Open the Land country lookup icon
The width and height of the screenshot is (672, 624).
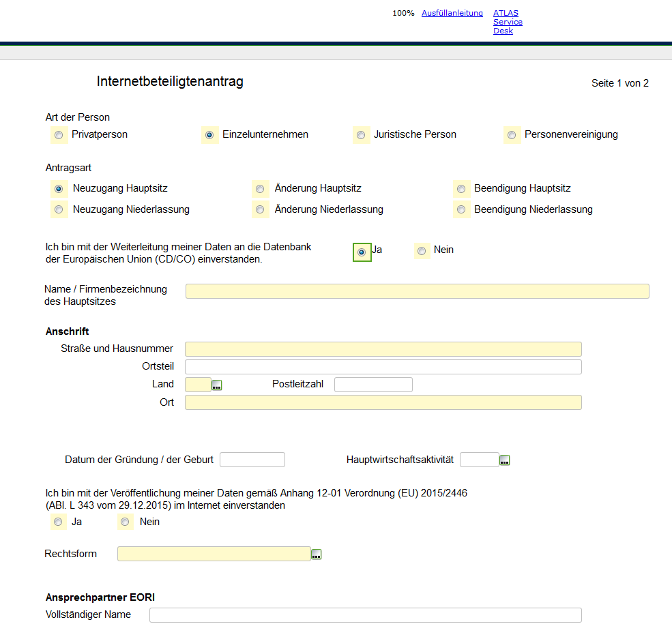click(217, 385)
